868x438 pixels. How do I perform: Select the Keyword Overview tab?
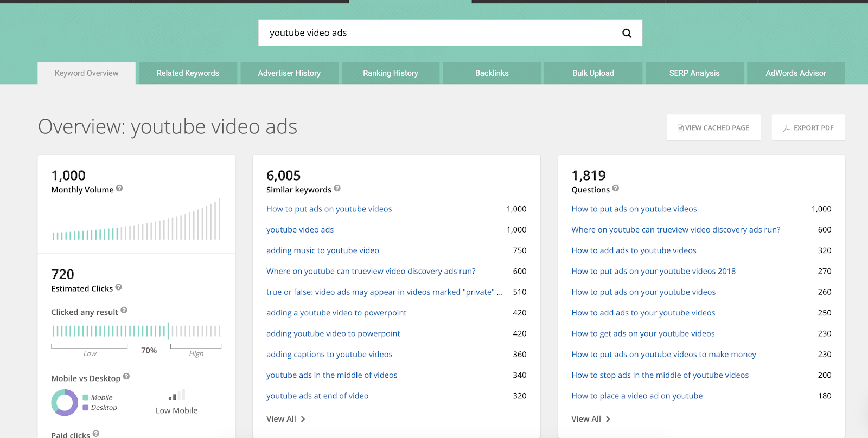pyautogui.click(x=86, y=73)
